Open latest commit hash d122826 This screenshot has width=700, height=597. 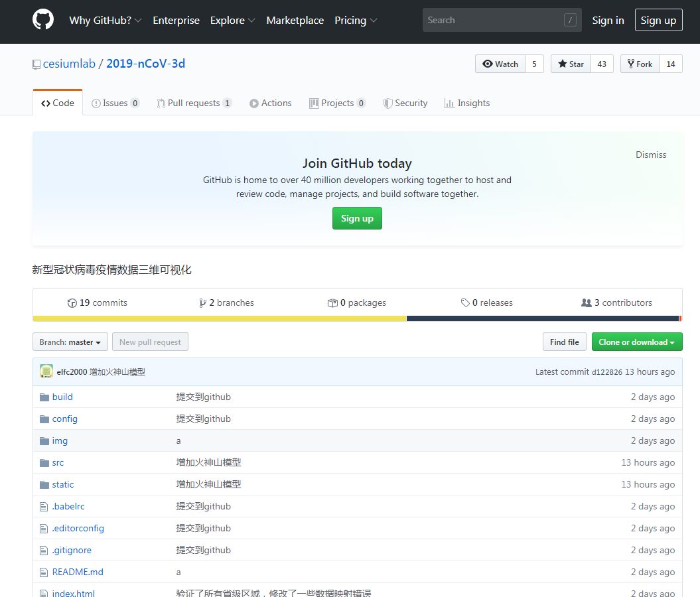coord(606,372)
